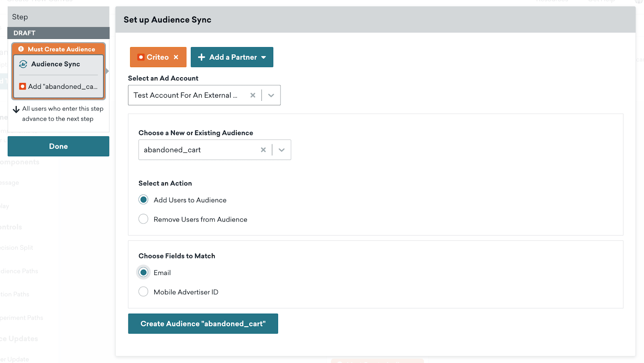Click the abandoned_cart audience name field
Viewport: 644px width, 363px height.
[x=197, y=150]
